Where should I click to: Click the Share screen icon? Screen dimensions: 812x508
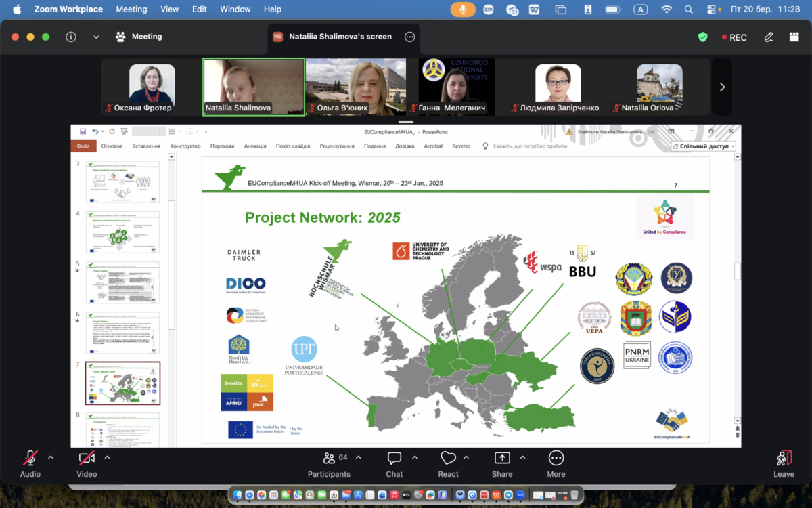pyautogui.click(x=502, y=459)
